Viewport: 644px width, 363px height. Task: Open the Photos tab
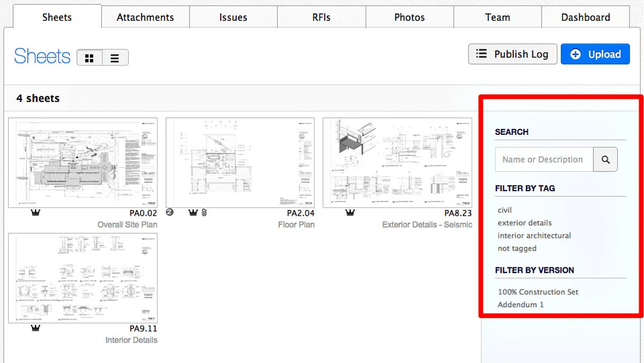pyautogui.click(x=409, y=17)
